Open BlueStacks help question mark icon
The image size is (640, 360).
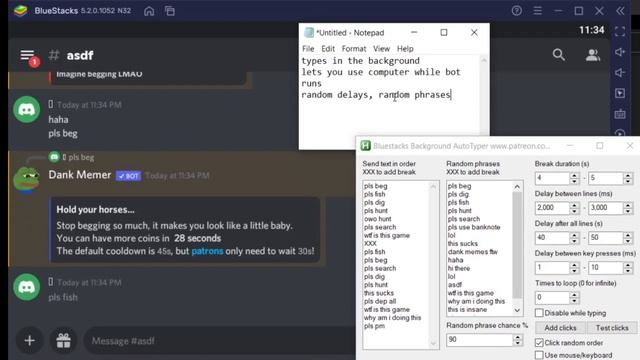click(x=516, y=11)
